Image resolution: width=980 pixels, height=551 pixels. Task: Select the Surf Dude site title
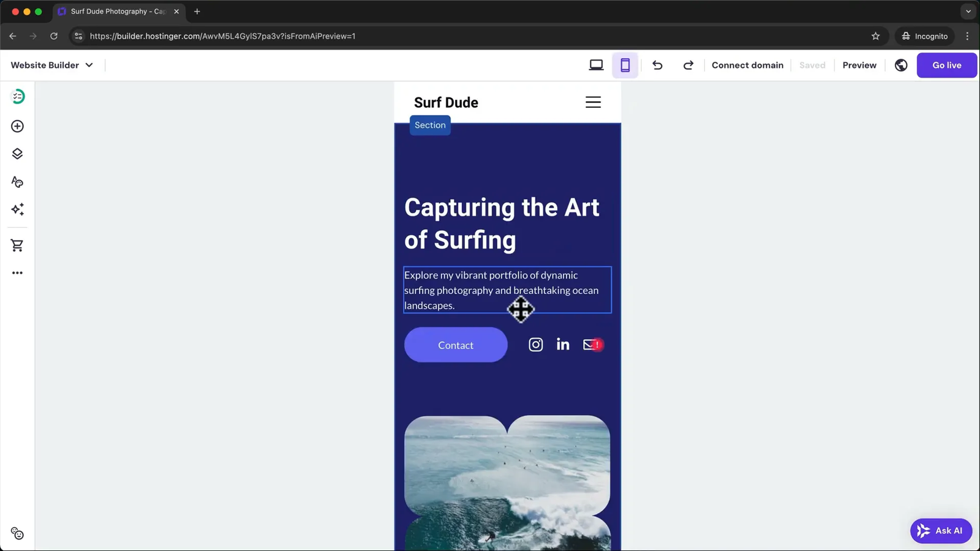446,102
